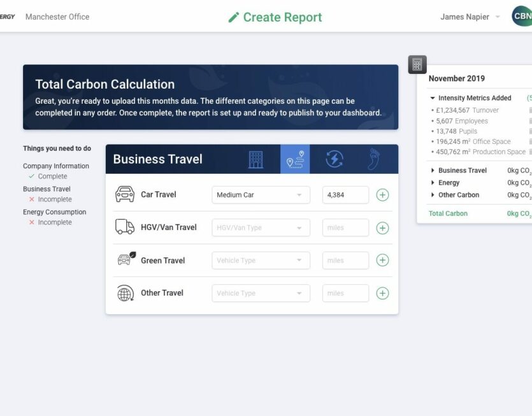Go to Energy Consumption in task list
This screenshot has height=416, width=532.
point(54,212)
